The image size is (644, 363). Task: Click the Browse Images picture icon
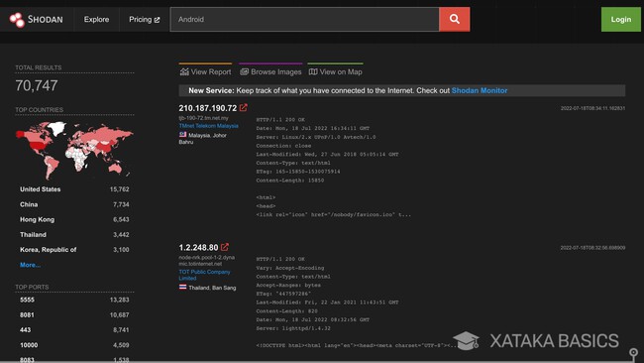245,72
